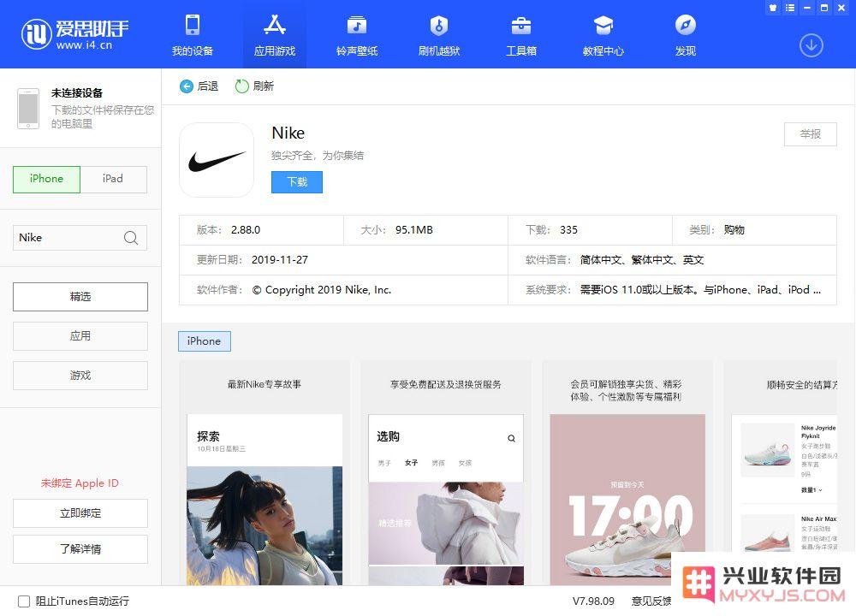Click the download count 335
The image size is (856, 616).
pos(568,230)
